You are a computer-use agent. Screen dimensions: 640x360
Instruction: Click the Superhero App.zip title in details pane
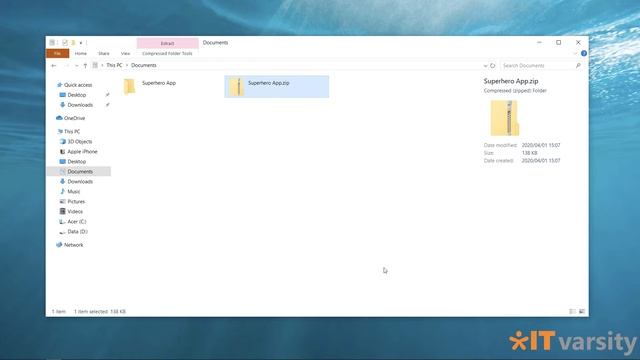coord(511,81)
